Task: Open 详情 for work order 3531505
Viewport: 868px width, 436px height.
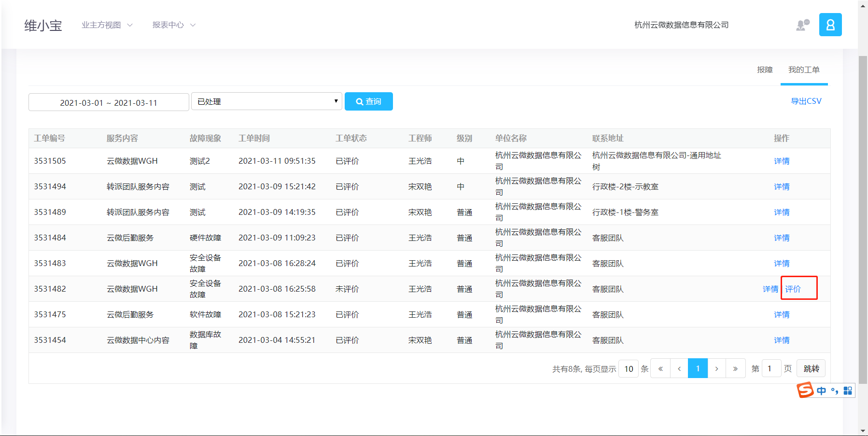Action: tap(782, 161)
